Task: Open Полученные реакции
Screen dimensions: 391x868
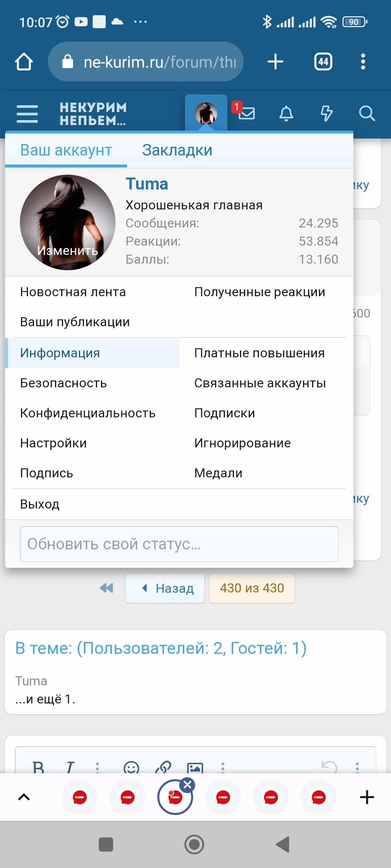Action: pyautogui.click(x=260, y=292)
